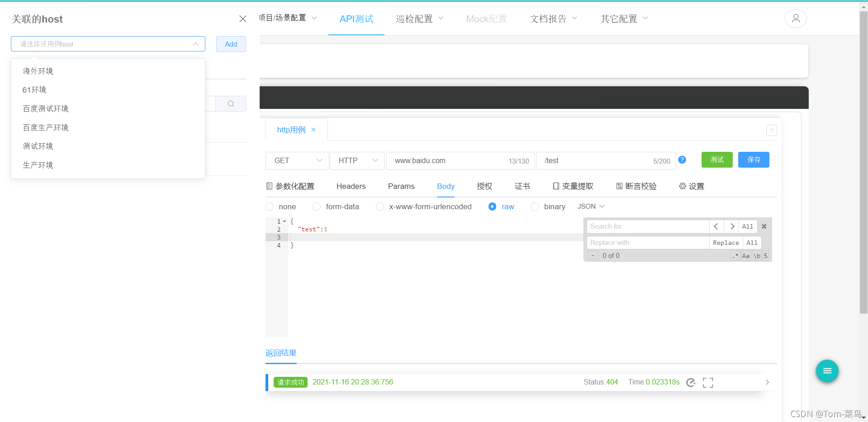Screen dimensions: 868x422
Task: Focus the Search for field
Action: (648, 226)
